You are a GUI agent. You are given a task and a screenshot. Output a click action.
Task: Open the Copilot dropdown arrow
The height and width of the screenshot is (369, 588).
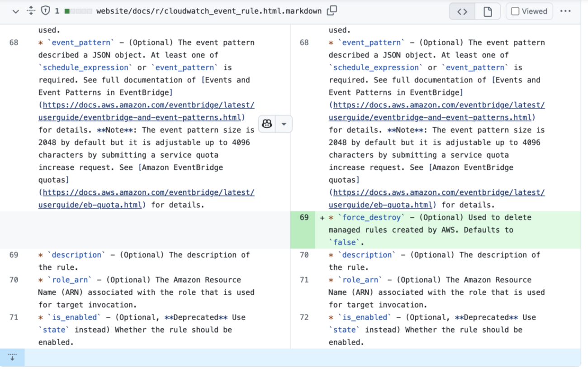tap(284, 124)
